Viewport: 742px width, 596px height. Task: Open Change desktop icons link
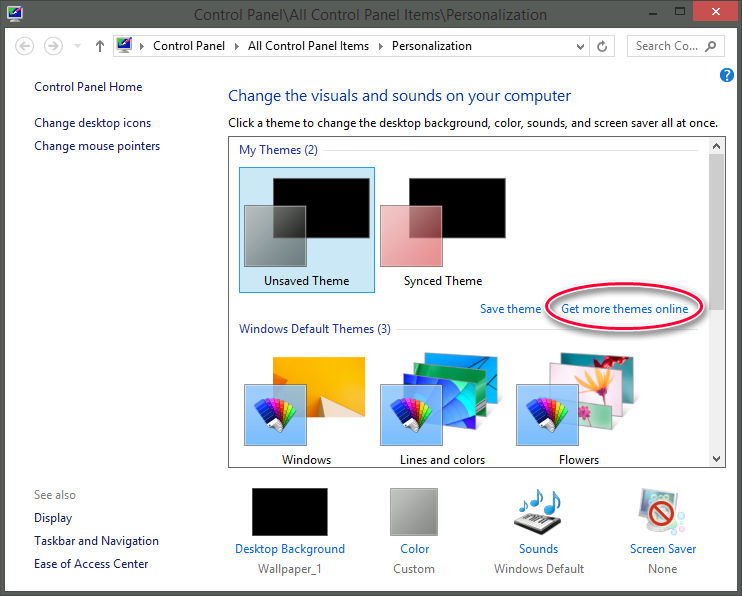(92, 123)
